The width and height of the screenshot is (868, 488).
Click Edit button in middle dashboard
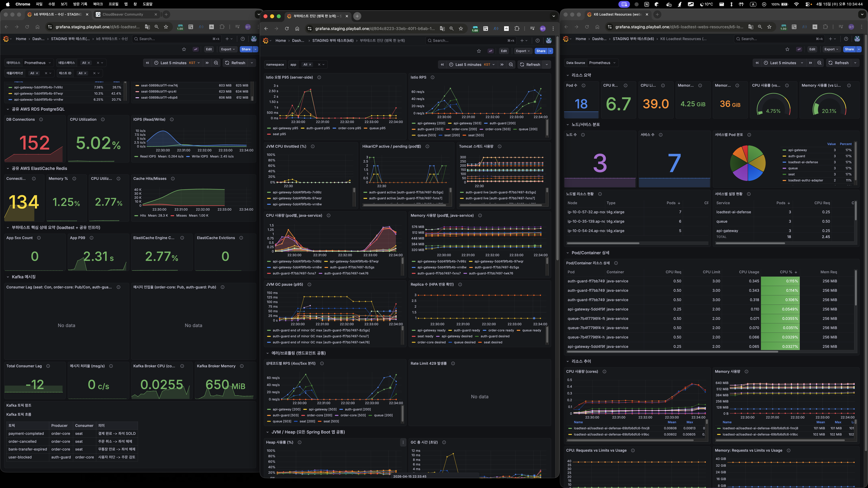pyautogui.click(x=503, y=51)
